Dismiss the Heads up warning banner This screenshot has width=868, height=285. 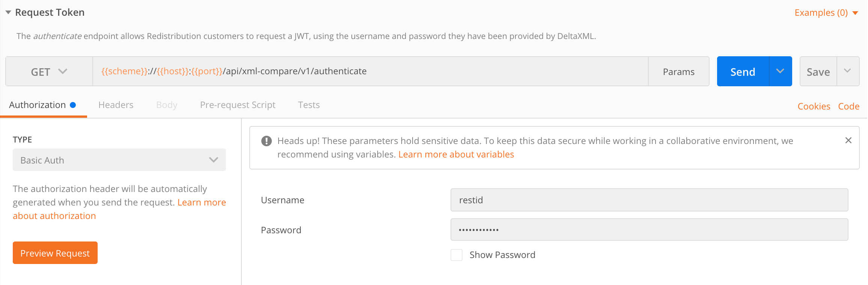tap(848, 140)
